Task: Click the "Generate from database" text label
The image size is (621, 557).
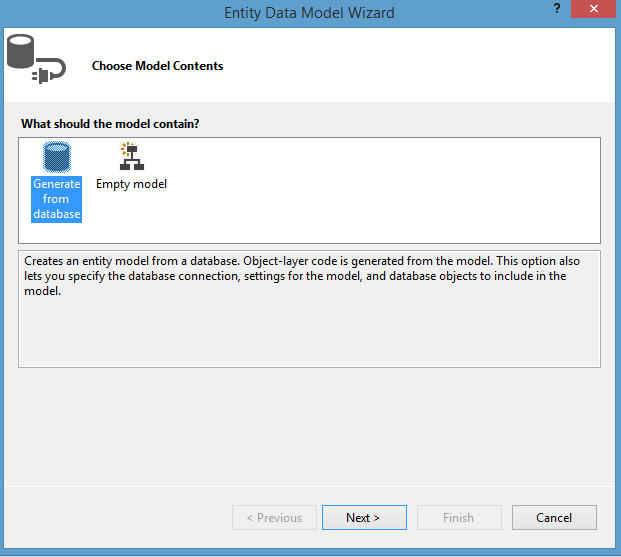Action: click(56, 199)
